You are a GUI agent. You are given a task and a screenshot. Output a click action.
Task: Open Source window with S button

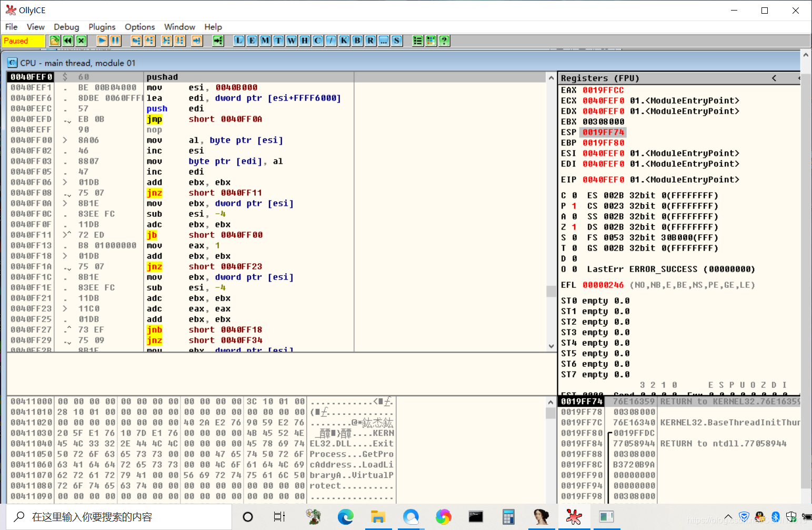coord(397,41)
